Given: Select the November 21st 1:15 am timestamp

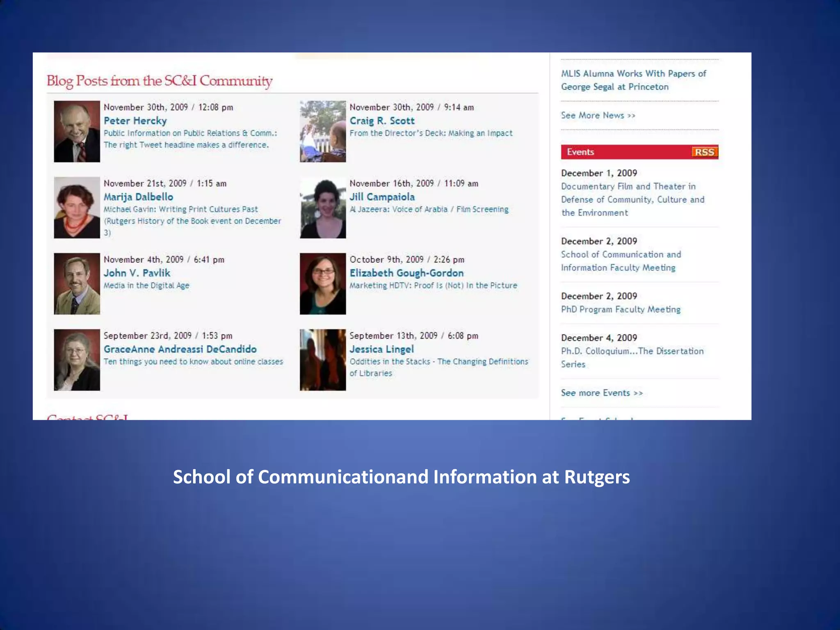Looking at the screenshot, I should click(165, 184).
